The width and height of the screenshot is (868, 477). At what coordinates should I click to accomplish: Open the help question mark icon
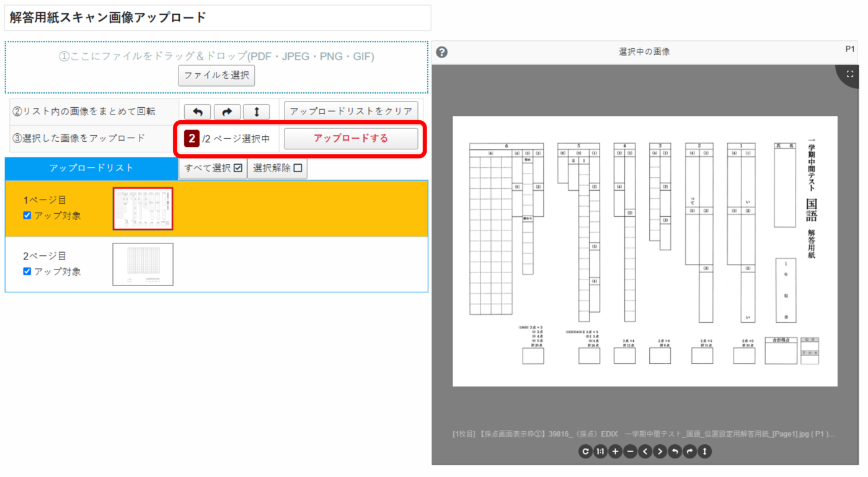click(442, 52)
